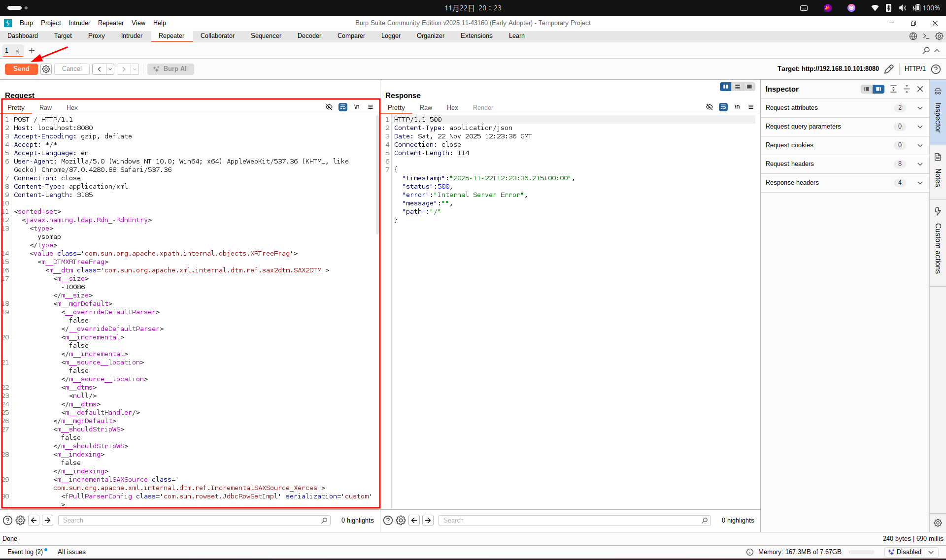Image resolution: width=946 pixels, height=560 pixels.
Task: Expand Request attributes section
Action: pyautogui.click(x=919, y=108)
